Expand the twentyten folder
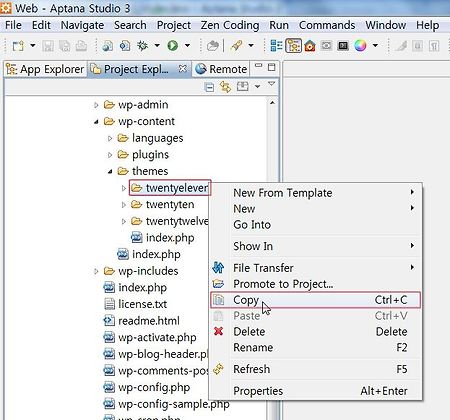This screenshot has height=420, width=450. [x=124, y=205]
